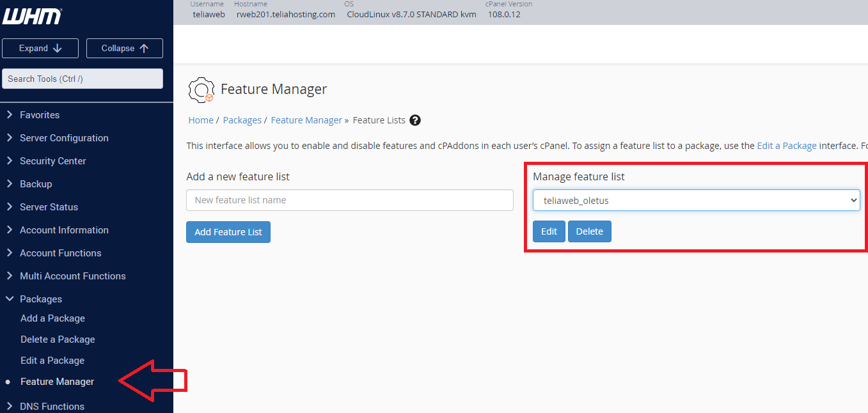The height and width of the screenshot is (413, 868).
Task: Open the Feature Lists help question-mark icon
Action: tap(415, 120)
